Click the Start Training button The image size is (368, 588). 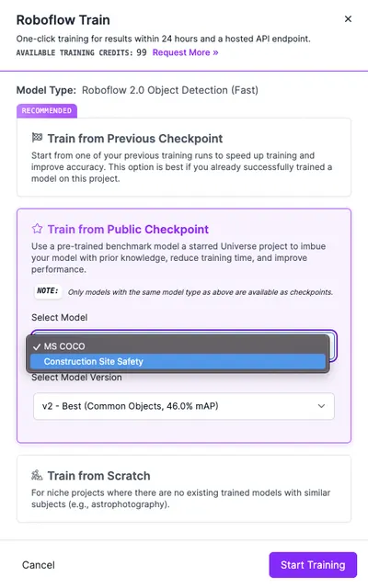313,565
